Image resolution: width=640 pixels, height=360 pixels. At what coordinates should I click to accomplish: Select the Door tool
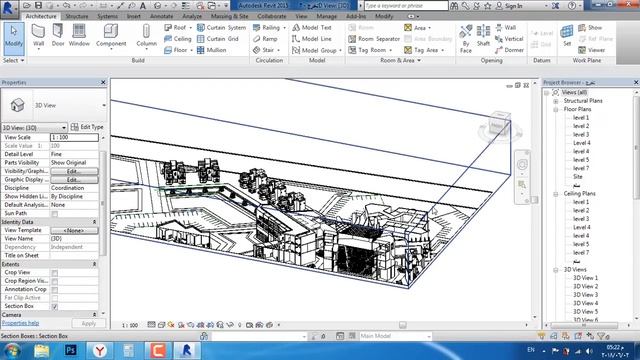58,35
